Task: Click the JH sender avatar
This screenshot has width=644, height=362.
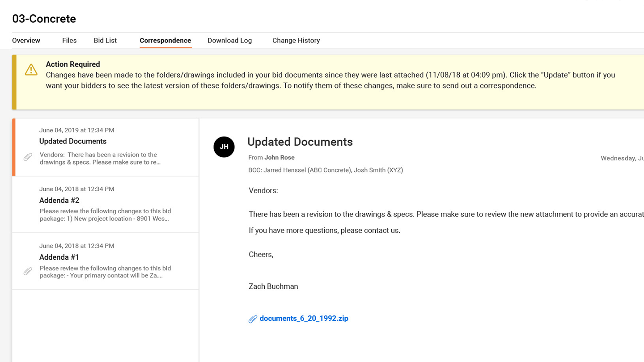Action: point(224,147)
